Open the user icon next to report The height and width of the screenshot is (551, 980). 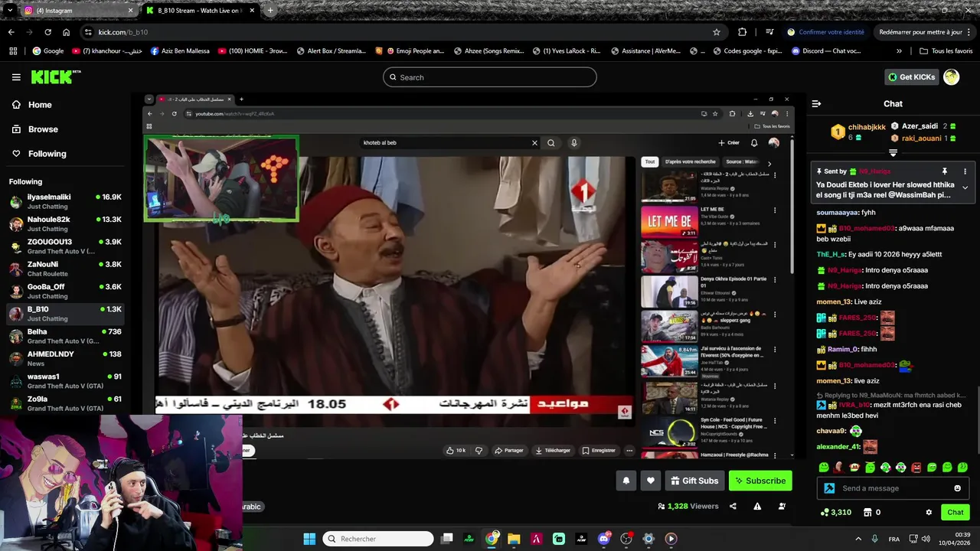point(782,506)
